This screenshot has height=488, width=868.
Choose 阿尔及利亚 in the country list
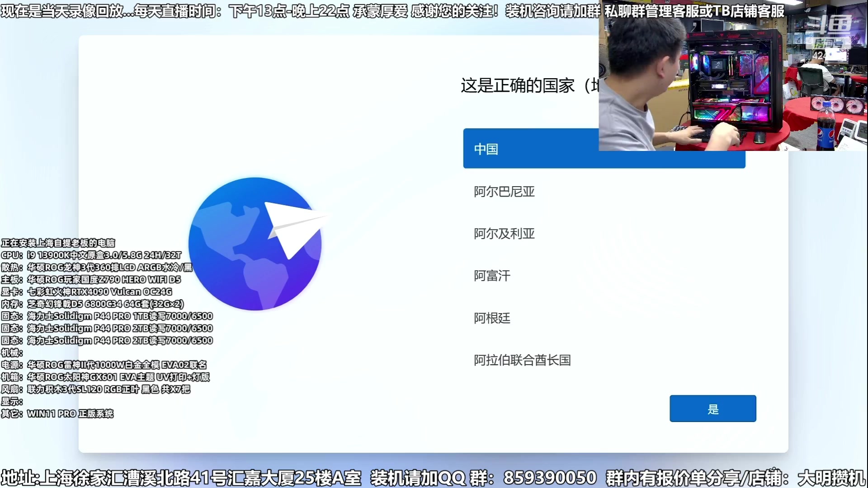(503, 234)
